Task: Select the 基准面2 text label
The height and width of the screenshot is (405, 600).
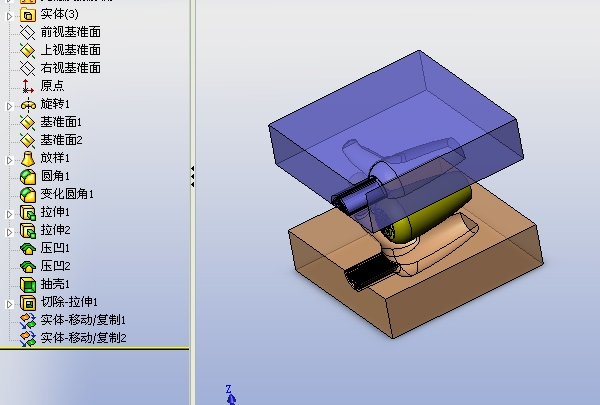Action: [x=61, y=140]
